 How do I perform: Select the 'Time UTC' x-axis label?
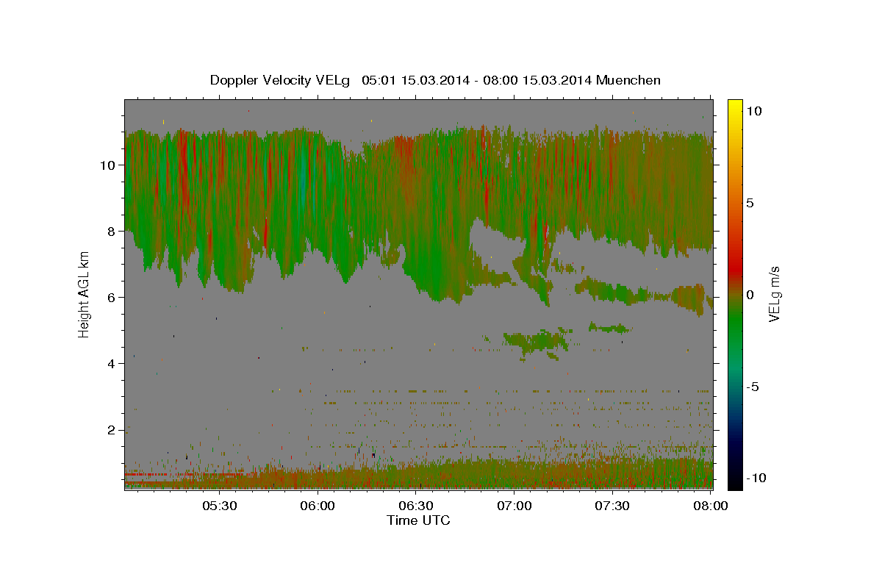[x=418, y=520]
